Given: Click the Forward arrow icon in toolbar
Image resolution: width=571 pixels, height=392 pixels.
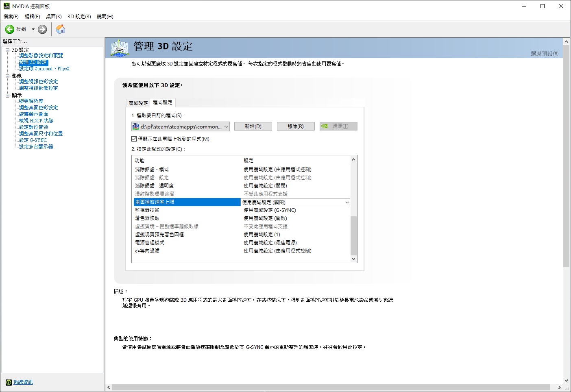Looking at the screenshot, I should [x=42, y=29].
